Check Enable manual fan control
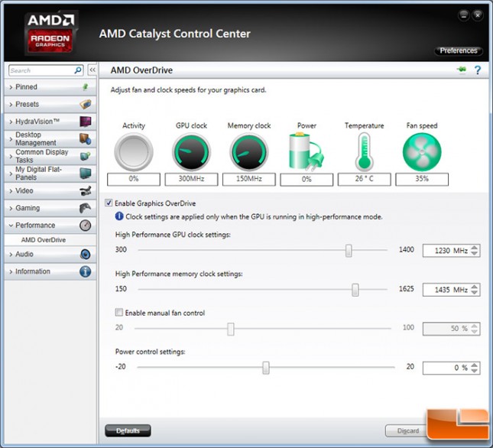This screenshot has width=493, height=448. click(118, 312)
